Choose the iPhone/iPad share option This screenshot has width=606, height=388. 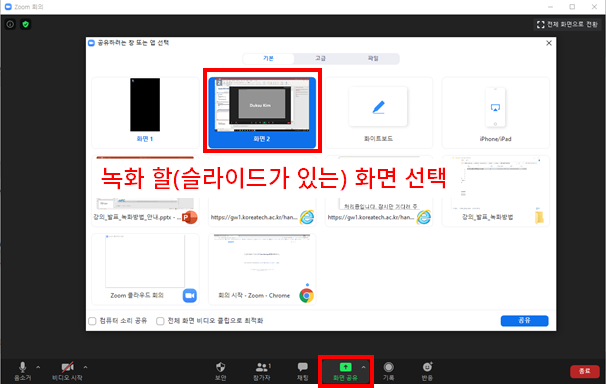pos(495,112)
